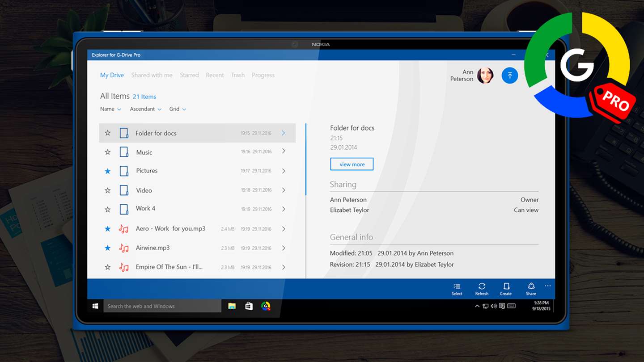The image size is (644, 362).
Task: Open the Ascendant order dropdown
Action: tap(145, 109)
